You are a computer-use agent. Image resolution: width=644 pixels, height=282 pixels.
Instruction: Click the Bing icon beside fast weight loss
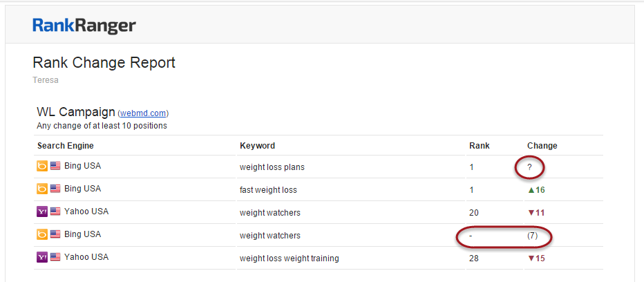tap(42, 189)
